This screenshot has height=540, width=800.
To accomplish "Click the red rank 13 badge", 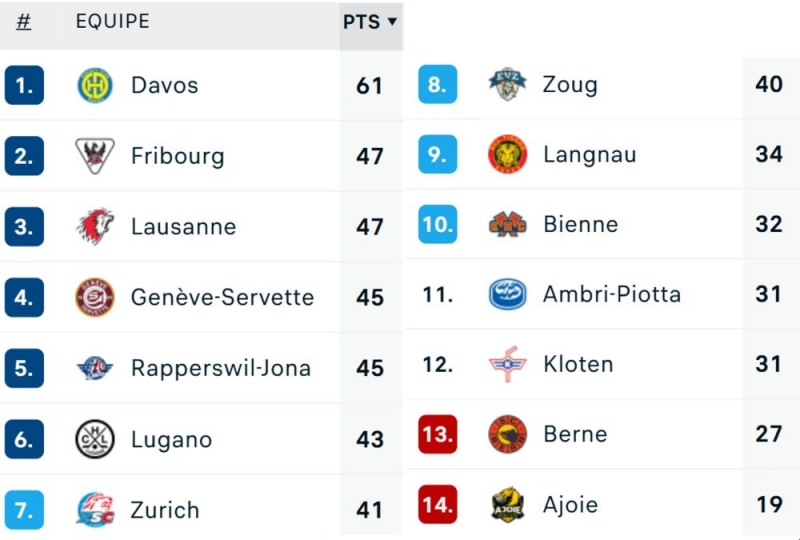I will coord(437,434).
